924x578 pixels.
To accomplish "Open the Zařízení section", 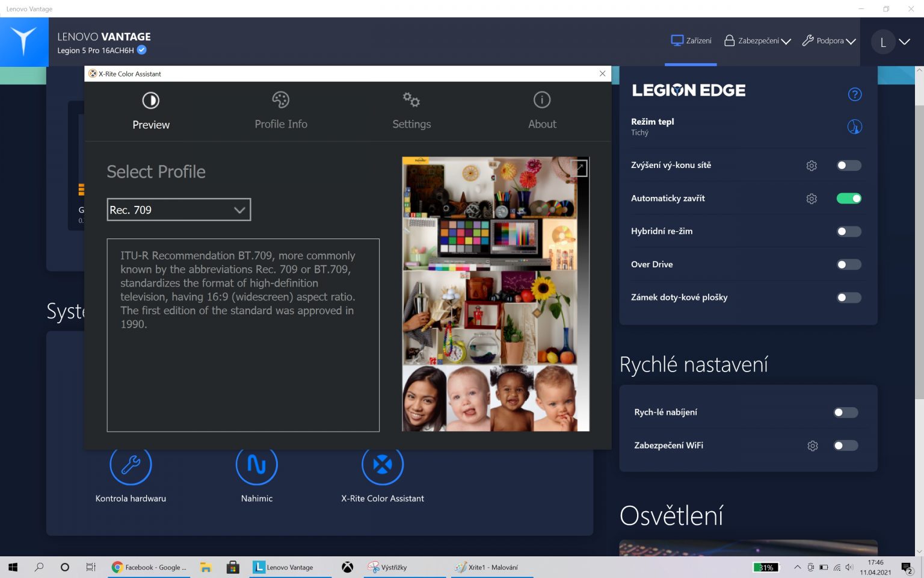I will 691,41.
